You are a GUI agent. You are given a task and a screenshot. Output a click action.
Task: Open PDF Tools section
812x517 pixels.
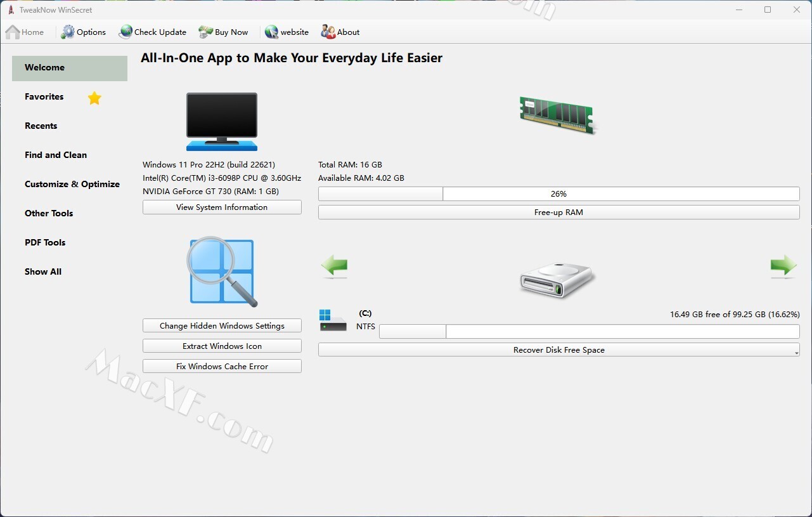[x=45, y=242]
